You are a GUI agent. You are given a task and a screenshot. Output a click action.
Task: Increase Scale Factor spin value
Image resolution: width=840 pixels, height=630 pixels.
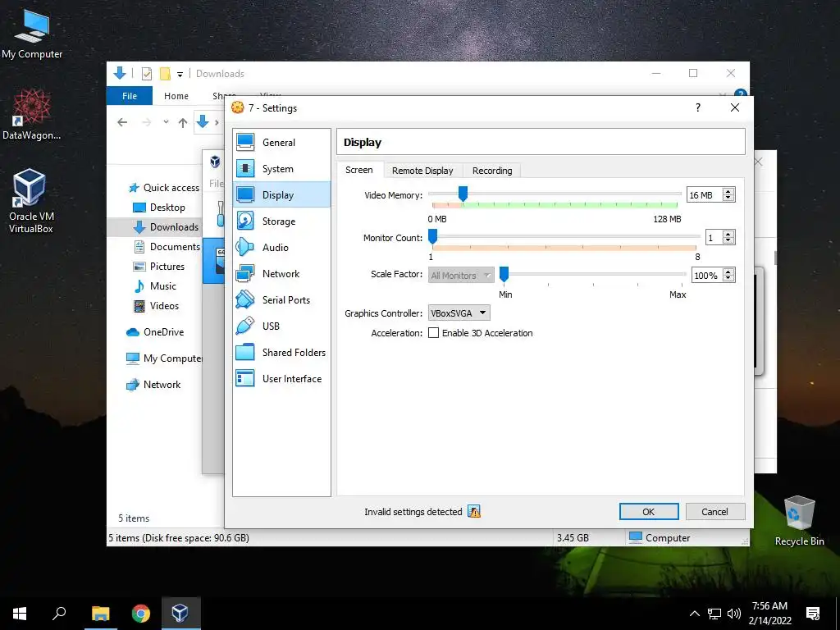point(728,272)
